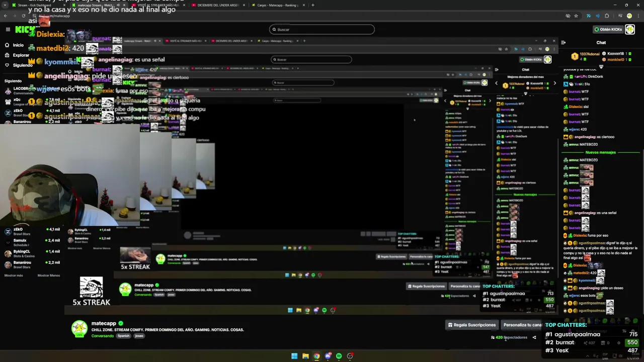Viewport: 644px width, 362px height.
Task: Open Explorar in the sidebar
Action: pyautogui.click(x=18, y=55)
